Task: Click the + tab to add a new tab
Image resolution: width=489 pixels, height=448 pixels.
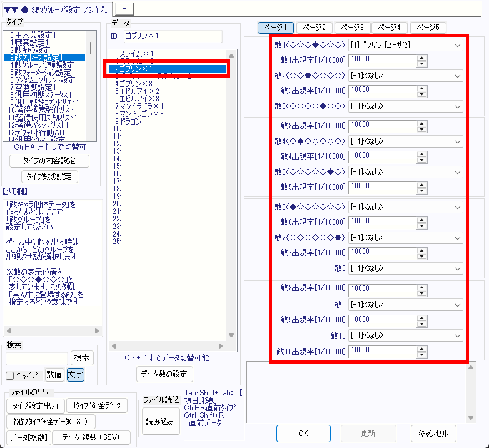Action: [x=123, y=7]
